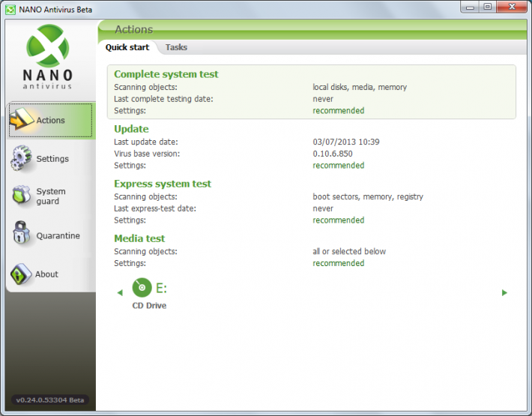Image resolution: width=532 pixels, height=416 pixels.
Task: Maximize the NANO Antivirus window
Action: tap(488, 7)
